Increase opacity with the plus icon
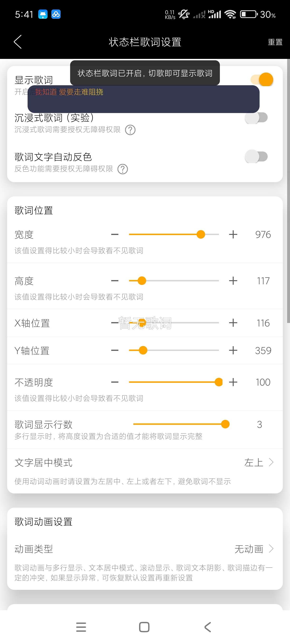290x644 pixels. tap(233, 382)
